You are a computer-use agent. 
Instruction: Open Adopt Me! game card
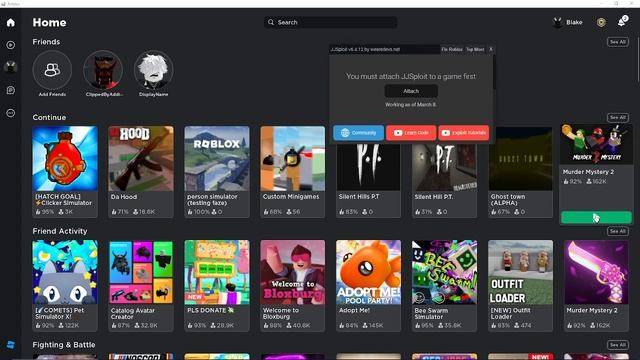point(369,285)
